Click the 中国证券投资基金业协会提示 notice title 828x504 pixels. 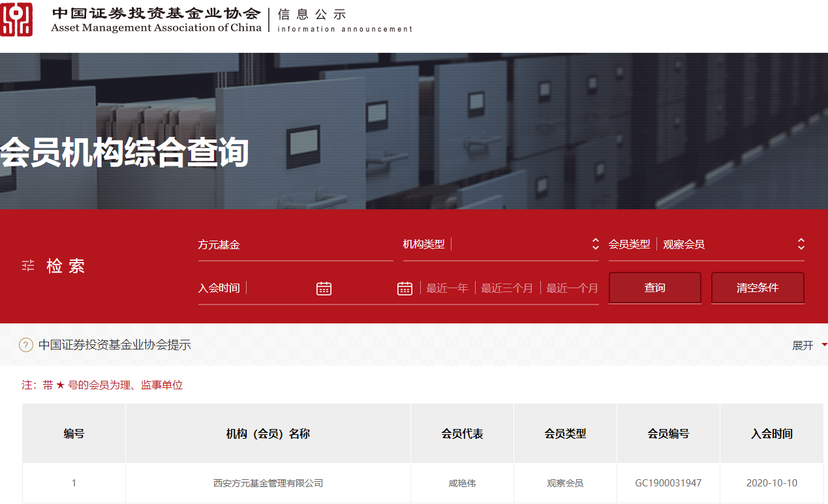click(115, 345)
